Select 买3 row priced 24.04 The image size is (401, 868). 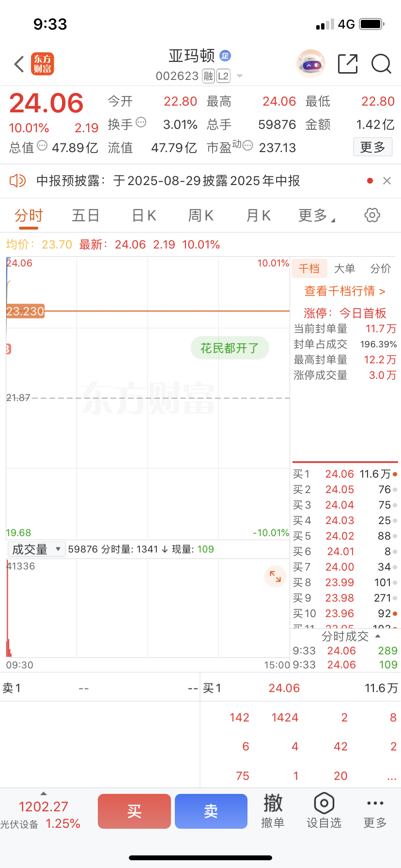(345, 505)
